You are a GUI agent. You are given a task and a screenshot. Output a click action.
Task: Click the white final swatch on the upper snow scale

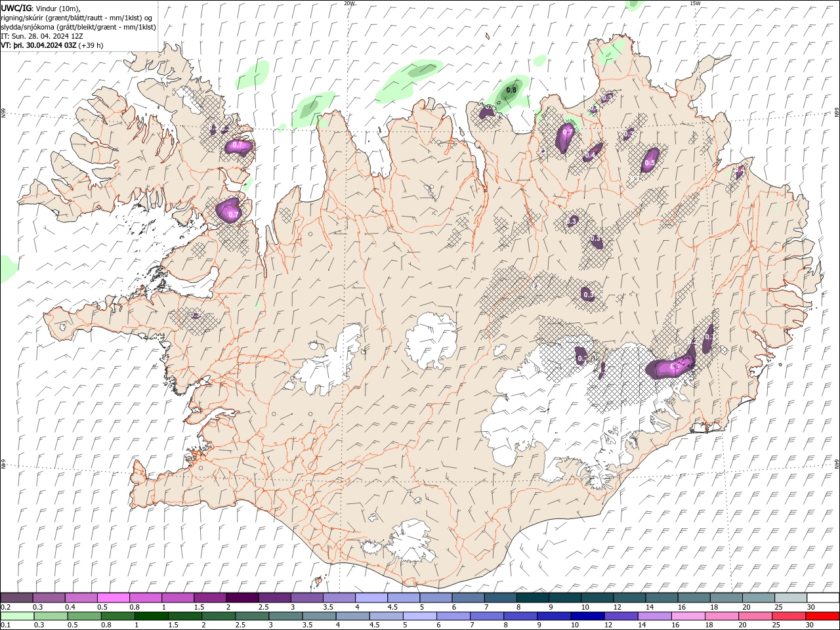(822, 598)
